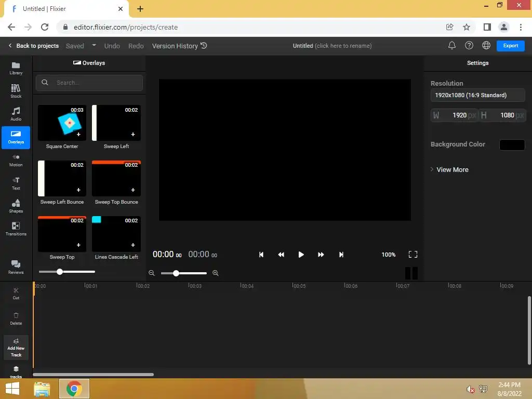Click the Background Color swatch

coord(512,144)
